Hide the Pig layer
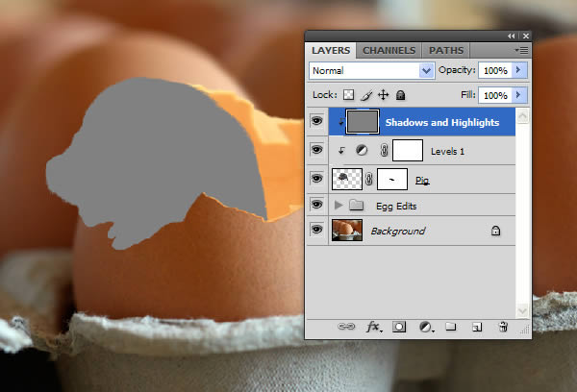 click(316, 179)
